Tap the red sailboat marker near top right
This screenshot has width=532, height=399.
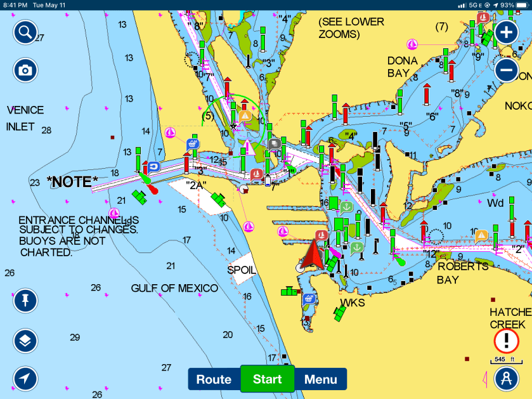[483, 17]
